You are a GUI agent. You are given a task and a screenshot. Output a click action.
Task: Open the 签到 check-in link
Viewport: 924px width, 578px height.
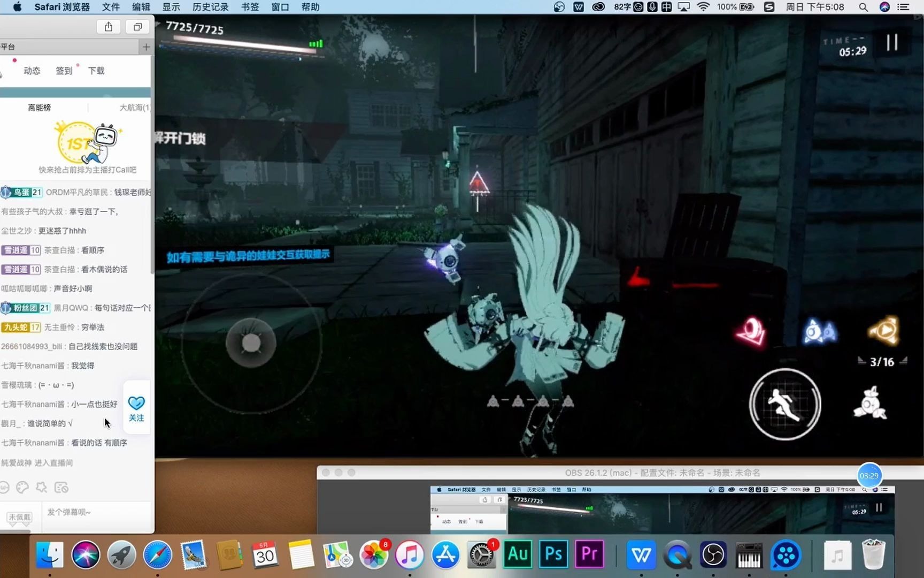[x=64, y=71]
